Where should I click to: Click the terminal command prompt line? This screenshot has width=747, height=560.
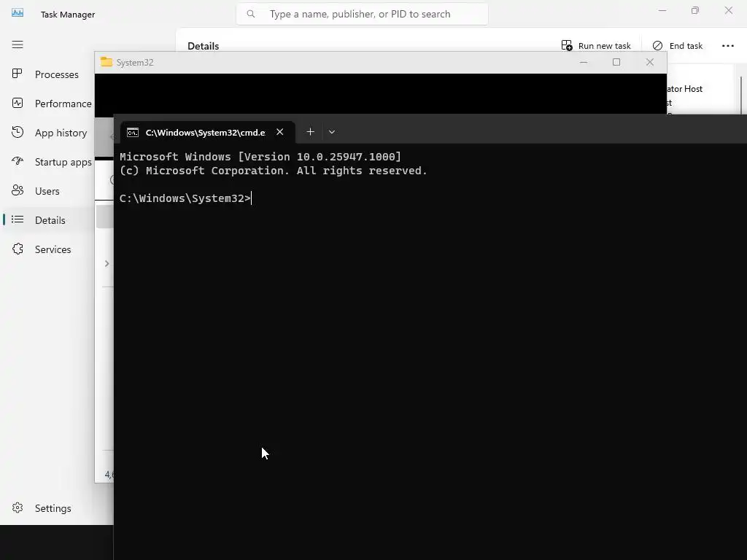(185, 198)
